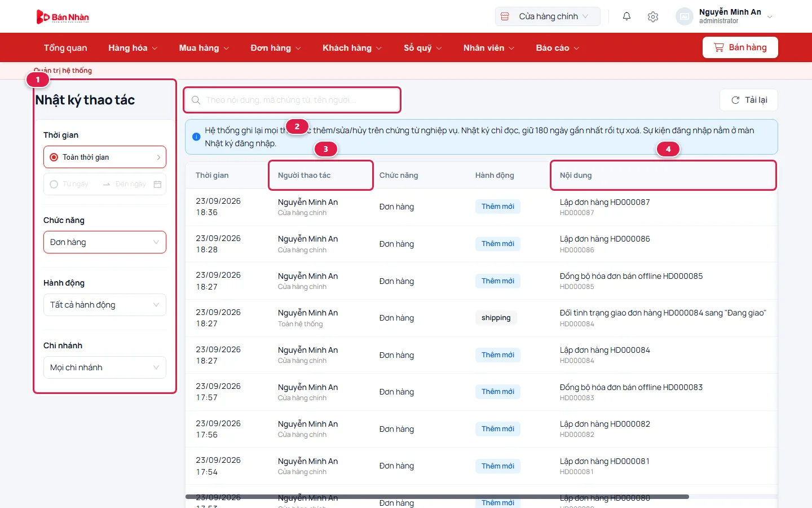Click the user avatar icon
The height and width of the screenshot is (508, 812).
pyautogui.click(x=684, y=16)
